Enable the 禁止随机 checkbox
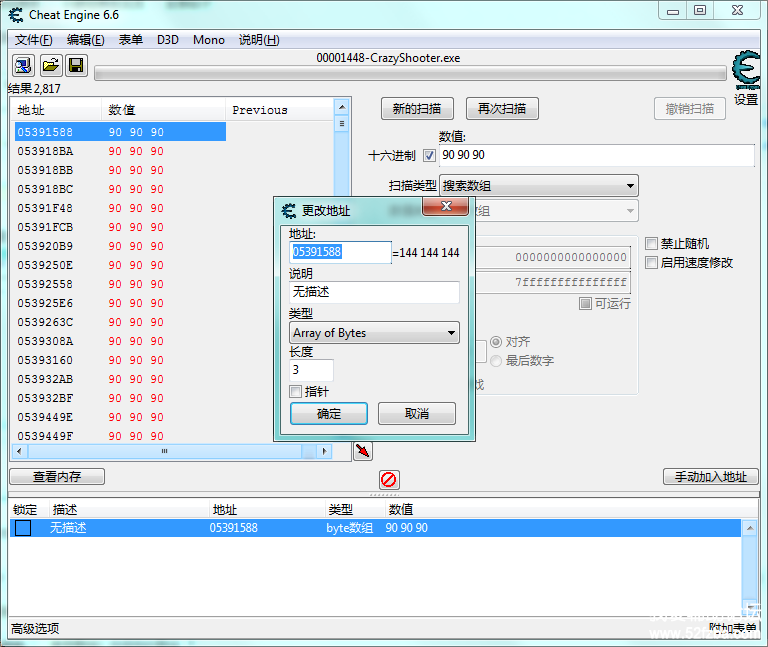 pyautogui.click(x=652, y=243)
